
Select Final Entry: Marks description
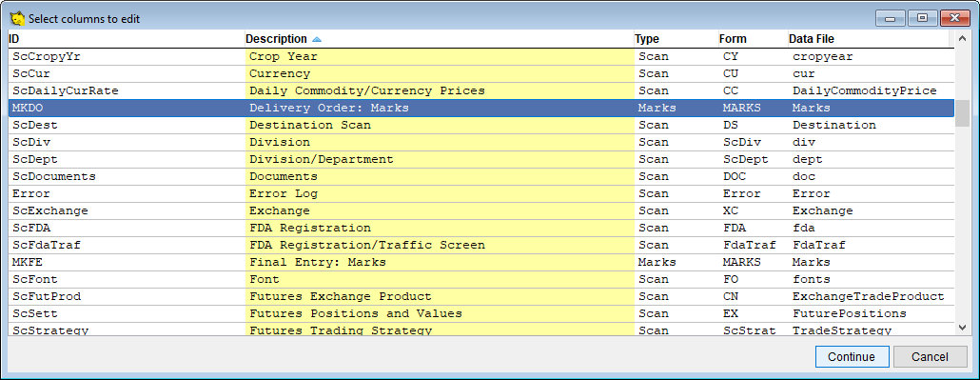(440, 262)
